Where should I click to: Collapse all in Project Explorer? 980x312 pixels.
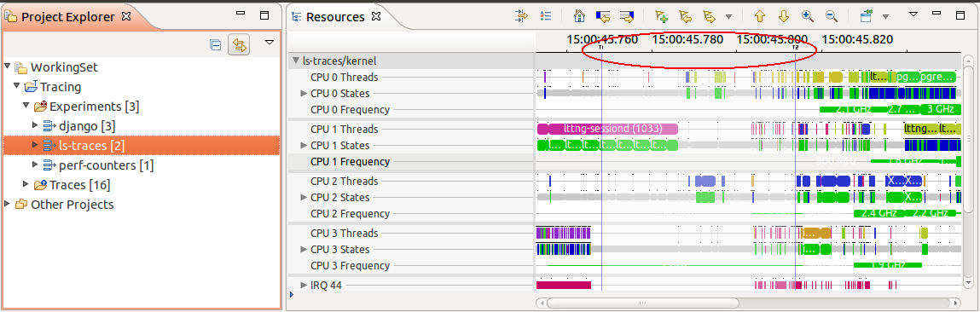tap(215, 44)
